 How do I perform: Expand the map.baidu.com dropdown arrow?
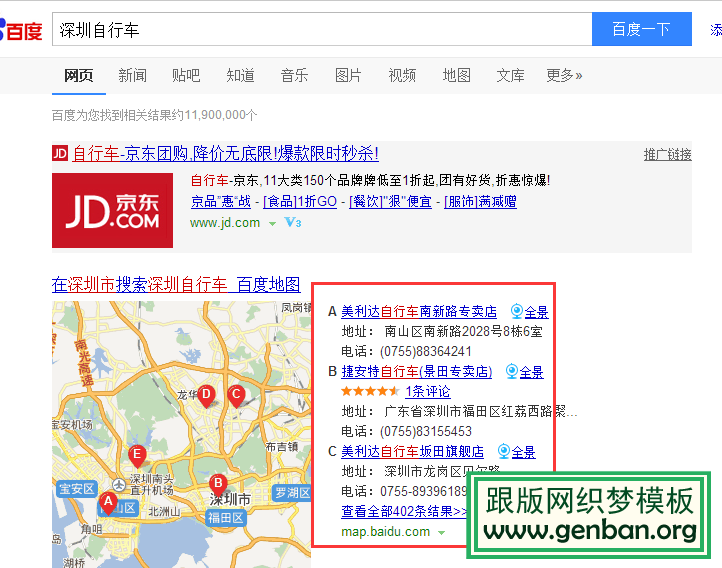pyautogui.click(x=442, y=533)
